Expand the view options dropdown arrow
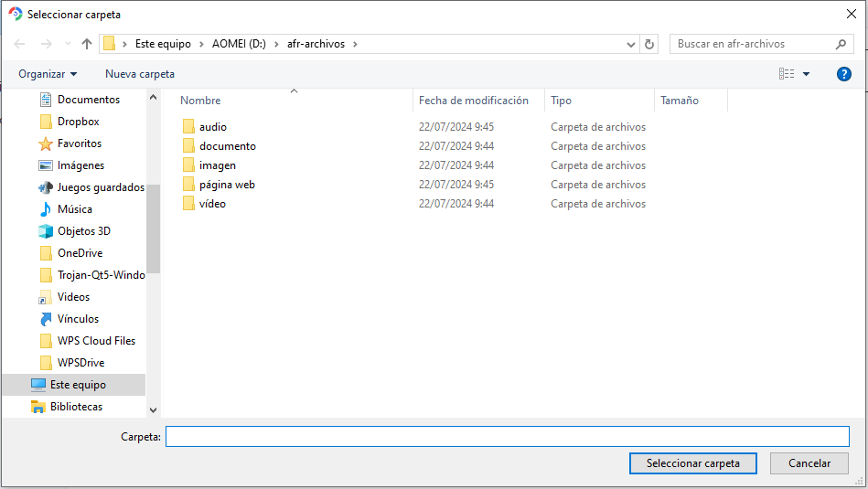 (807, 74)
